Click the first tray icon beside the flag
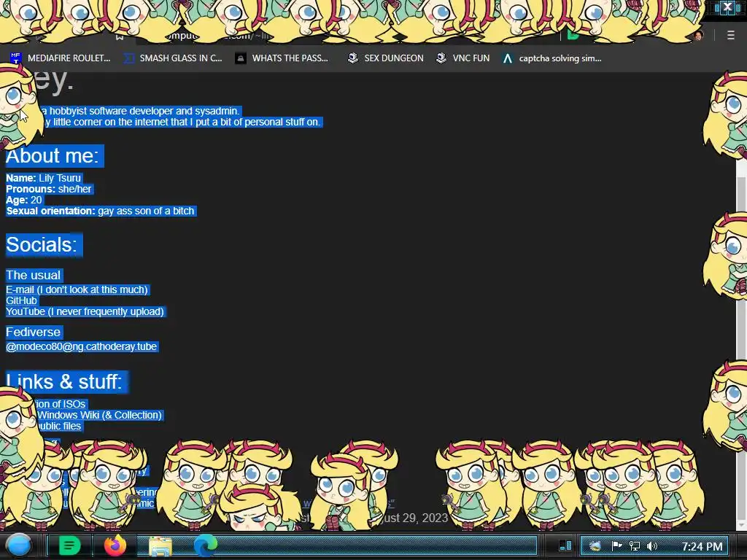 (x=595, y=545)
